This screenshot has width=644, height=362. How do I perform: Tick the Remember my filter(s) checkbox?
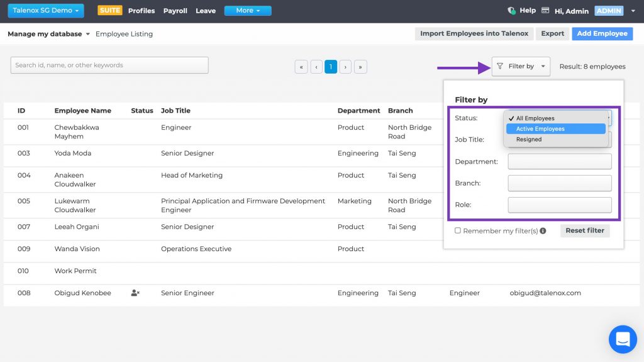[458, 230]
